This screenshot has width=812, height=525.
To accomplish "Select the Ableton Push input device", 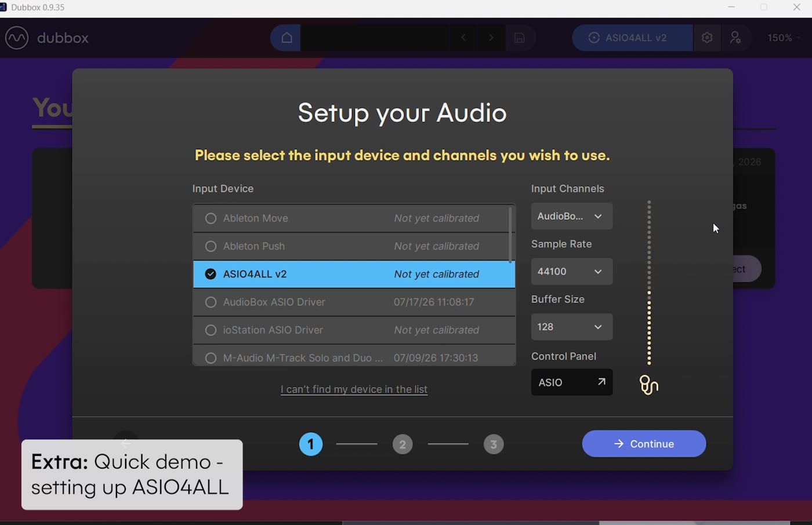I will coord(354,246).
